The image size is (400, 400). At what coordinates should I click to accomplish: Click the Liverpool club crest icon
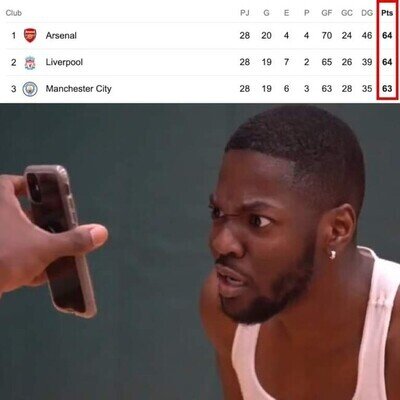(x=30, y=62)
